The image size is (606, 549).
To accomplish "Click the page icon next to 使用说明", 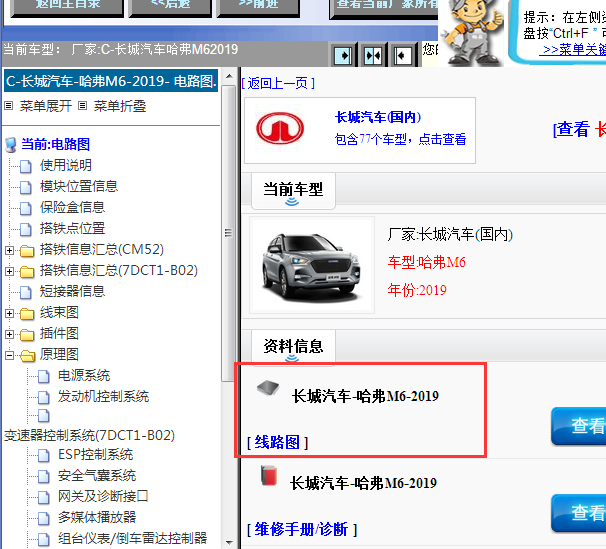I will point(26,167).
